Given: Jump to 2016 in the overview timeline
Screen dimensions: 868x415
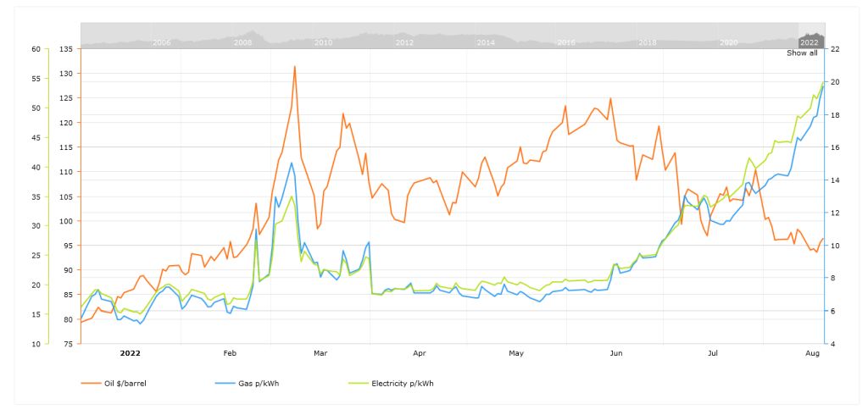Looking at the screenshot, I should pyautogui.click(x=566, y=42).
